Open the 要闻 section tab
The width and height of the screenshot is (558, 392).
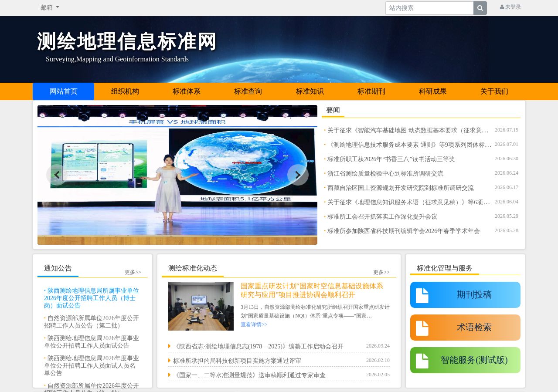333,111
